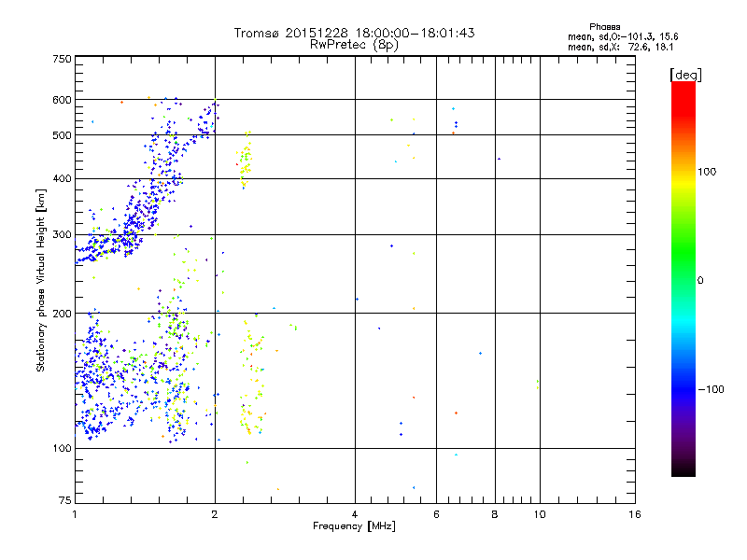Click the black bottom of the colorbar

(684, 469)
